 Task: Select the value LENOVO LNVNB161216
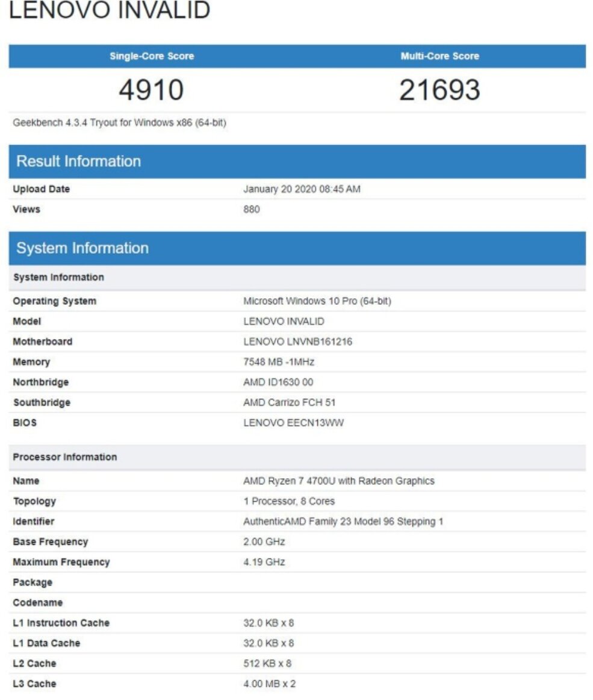point(297,342)
